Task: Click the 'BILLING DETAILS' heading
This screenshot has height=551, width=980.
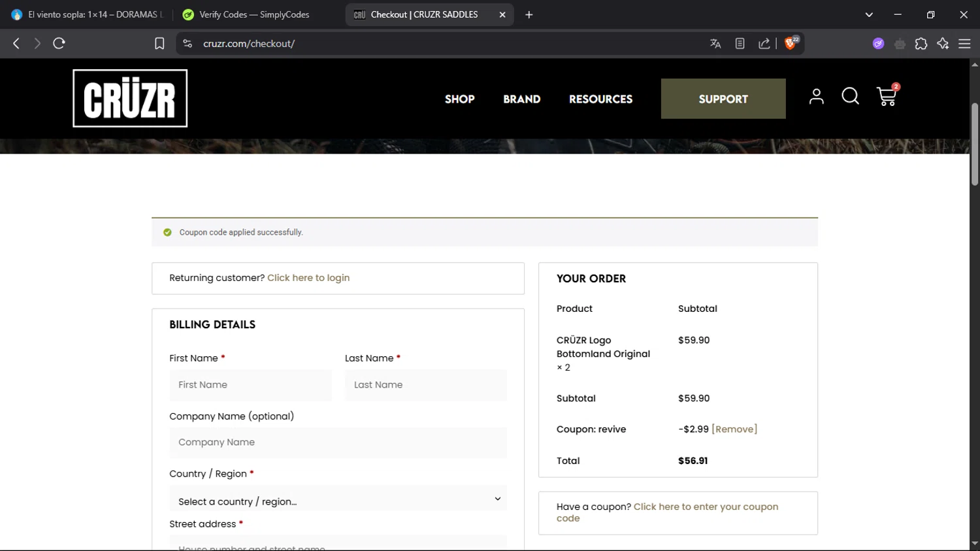Action: pos(212,325)
